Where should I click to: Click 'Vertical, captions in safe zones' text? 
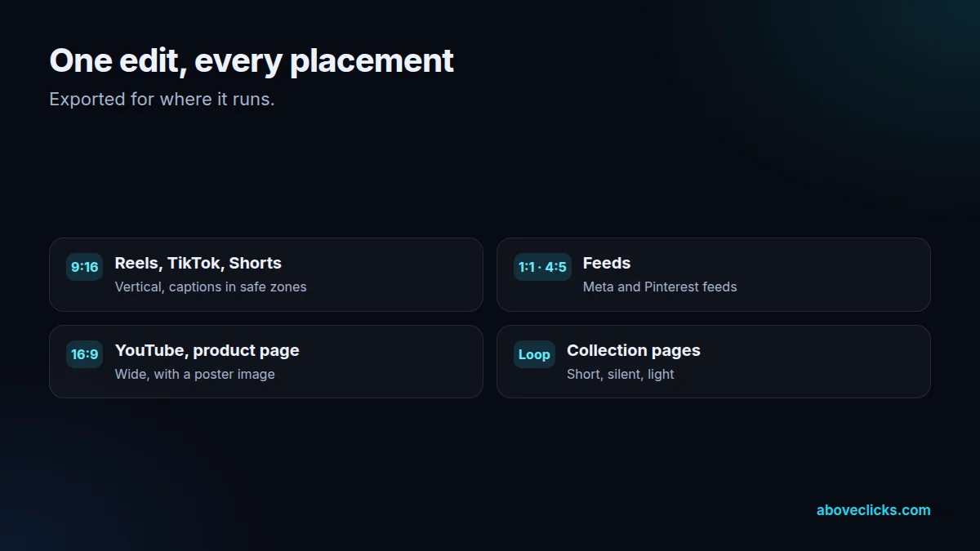point(211,287)
